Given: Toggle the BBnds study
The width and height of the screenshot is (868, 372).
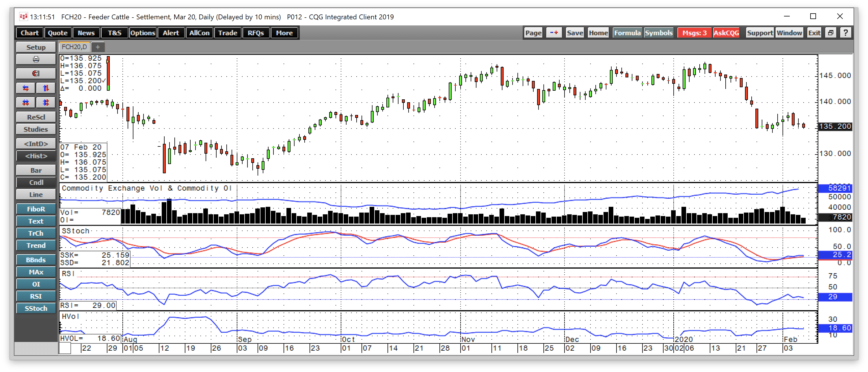Looking at the screenshot, I should (x=36, y=260).
